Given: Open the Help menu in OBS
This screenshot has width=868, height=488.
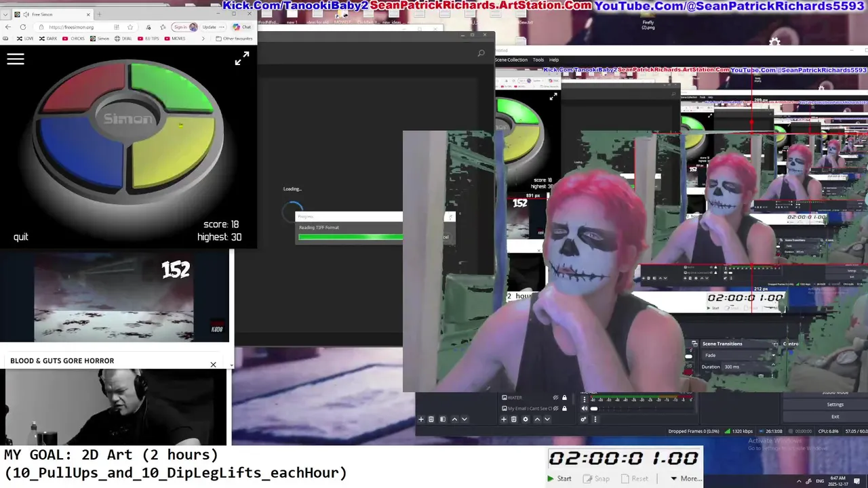Looking at the screenshot, I should click(x=554, y=60).
